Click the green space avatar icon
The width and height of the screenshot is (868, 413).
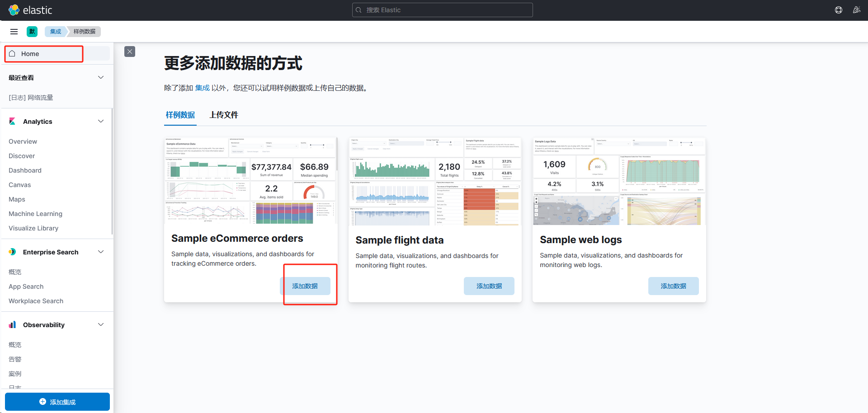(x=32, y=32)
